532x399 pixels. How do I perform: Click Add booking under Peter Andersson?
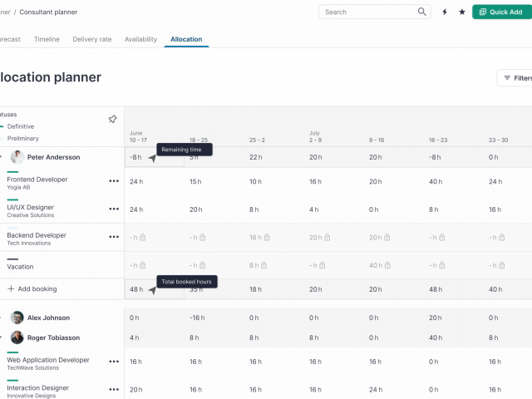(x=32, y=289)
